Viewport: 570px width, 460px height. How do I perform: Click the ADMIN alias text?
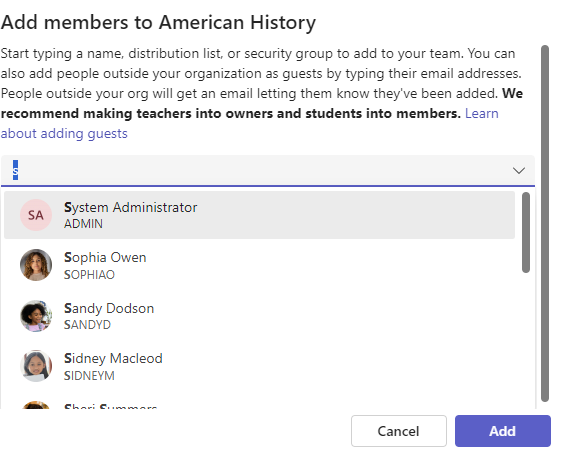[83, 224]
